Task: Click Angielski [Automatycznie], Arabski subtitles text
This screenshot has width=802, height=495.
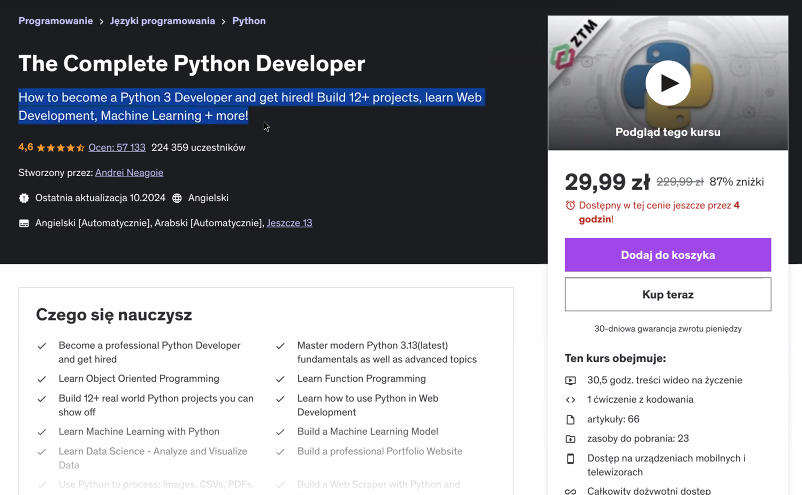Action: tap(150, 223)
